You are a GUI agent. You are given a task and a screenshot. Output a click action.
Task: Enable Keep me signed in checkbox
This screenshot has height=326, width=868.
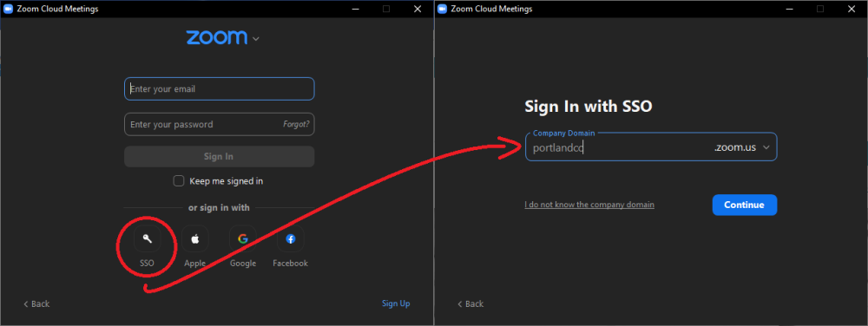tap(179, 180)
